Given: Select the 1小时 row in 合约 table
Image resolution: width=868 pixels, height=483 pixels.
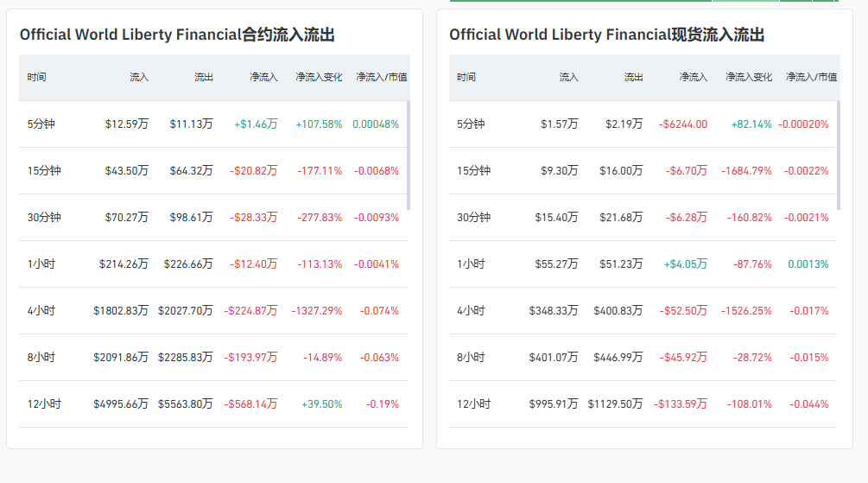Looking at the screenshot, I should click(x=41, y=264).
